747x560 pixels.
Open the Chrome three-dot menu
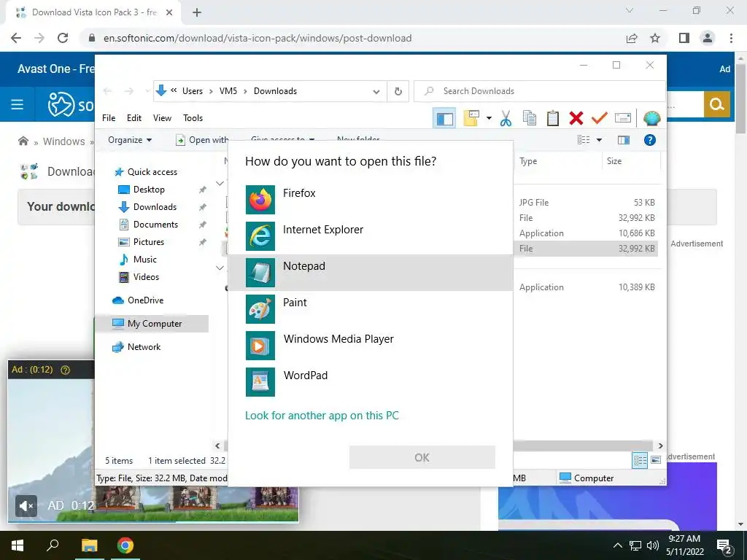pos(731,38)
